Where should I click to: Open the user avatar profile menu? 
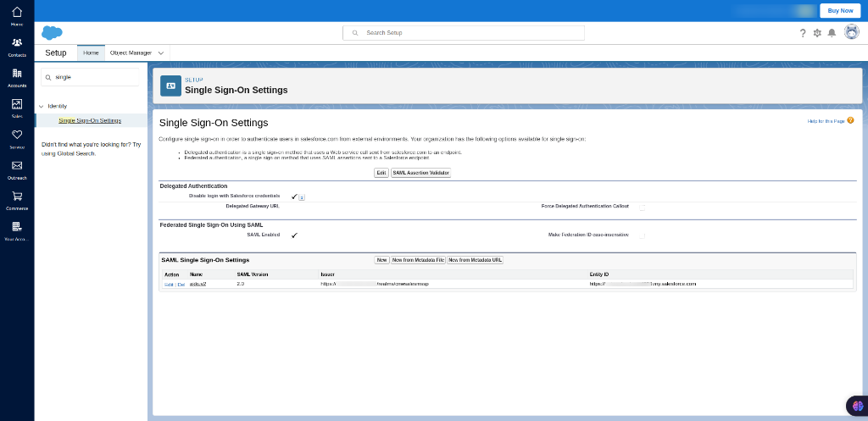tap(851, 33)
